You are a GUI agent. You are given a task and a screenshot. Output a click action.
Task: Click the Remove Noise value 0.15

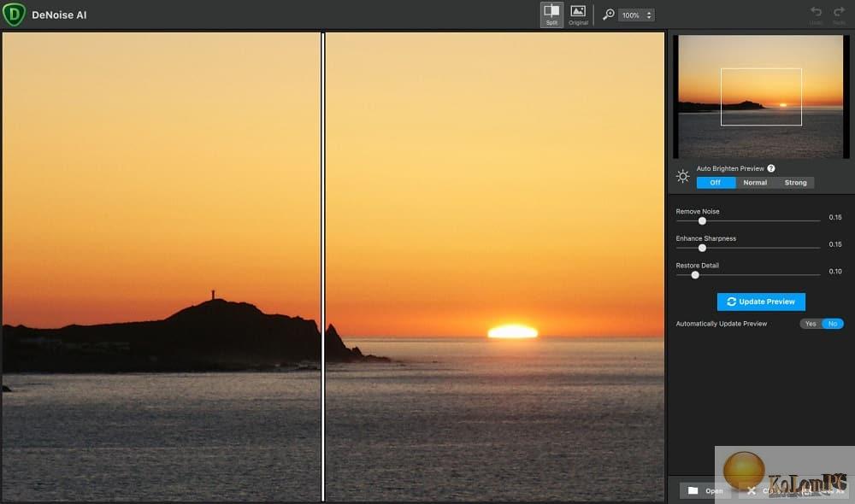click(x=834, y=217)
